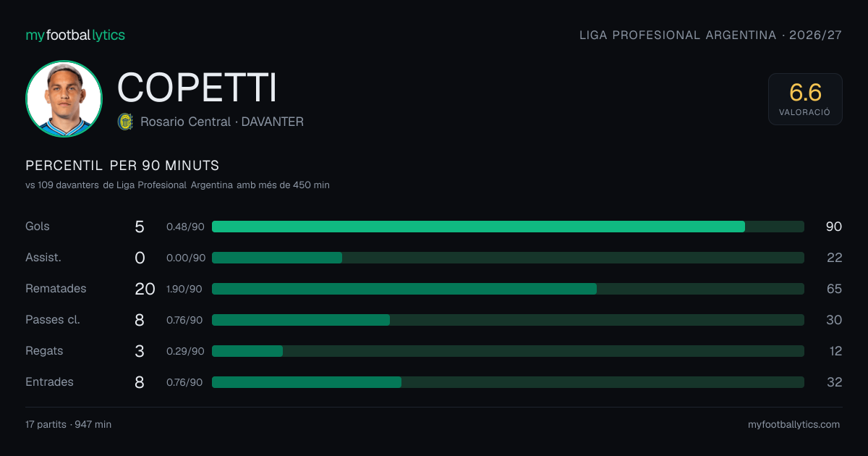The image size is (868, 456).
Task: Click the Regats percentile bar
Action: [x=508, y=351]
